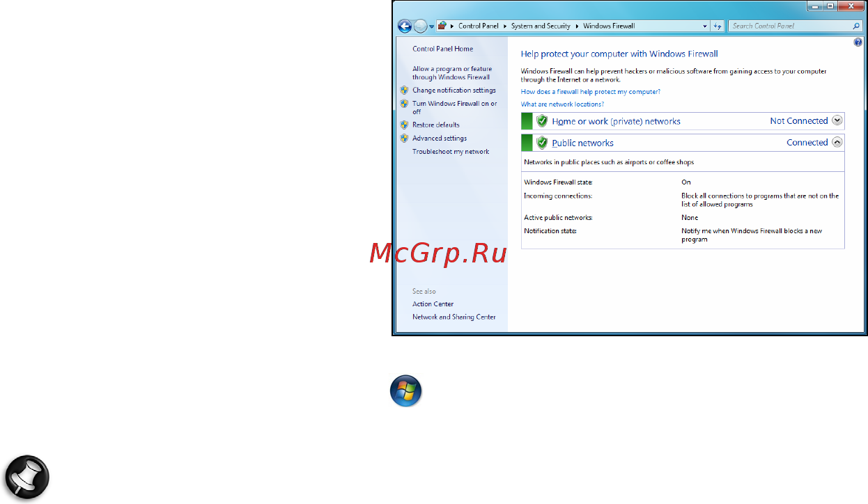The image size is (868, 504).
Task: Open the recent pages dropdown arrow
Action: [432, 26]
